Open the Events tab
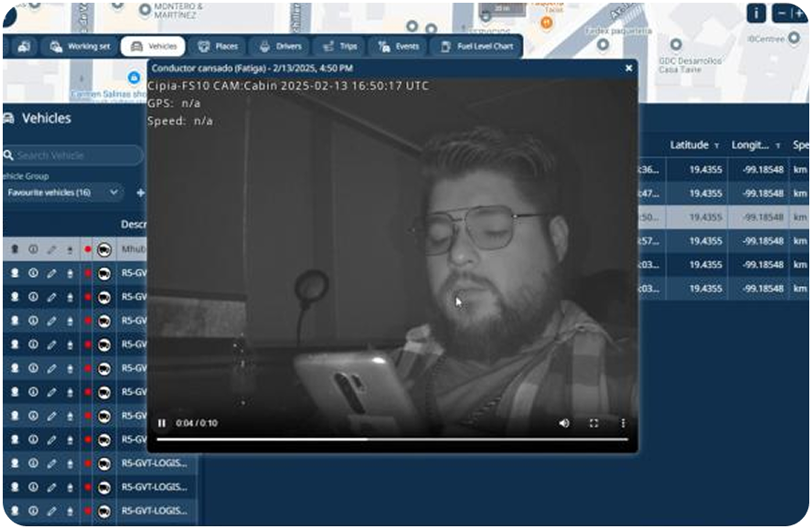This screenshot has width=812, height=529. click(x=399, y=47)
